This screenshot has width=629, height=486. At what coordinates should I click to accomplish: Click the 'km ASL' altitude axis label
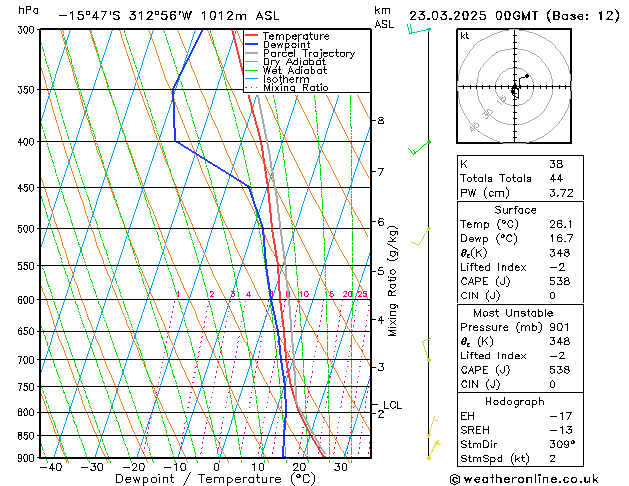384,17
